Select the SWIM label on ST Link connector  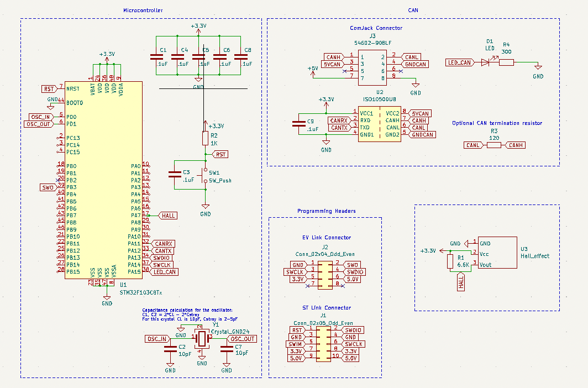(296, 344)
